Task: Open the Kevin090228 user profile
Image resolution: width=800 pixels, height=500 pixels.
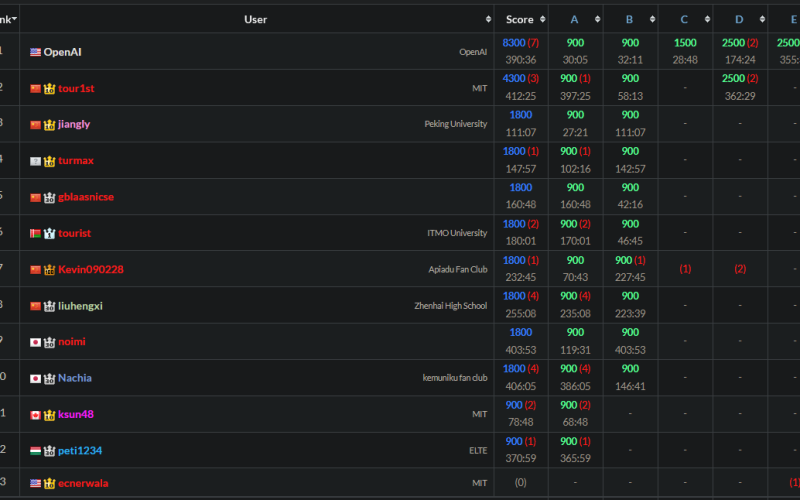Action: coord(91,269)
